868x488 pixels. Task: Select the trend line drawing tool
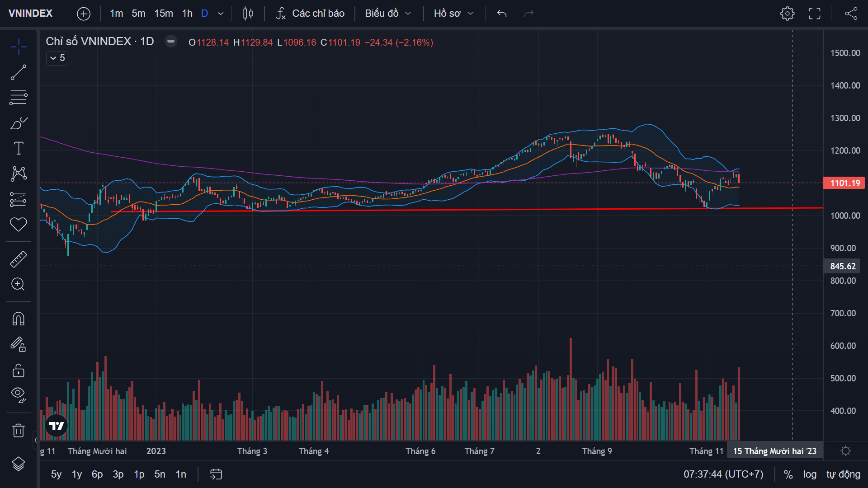pyautogui.click(x=19, y=72)
